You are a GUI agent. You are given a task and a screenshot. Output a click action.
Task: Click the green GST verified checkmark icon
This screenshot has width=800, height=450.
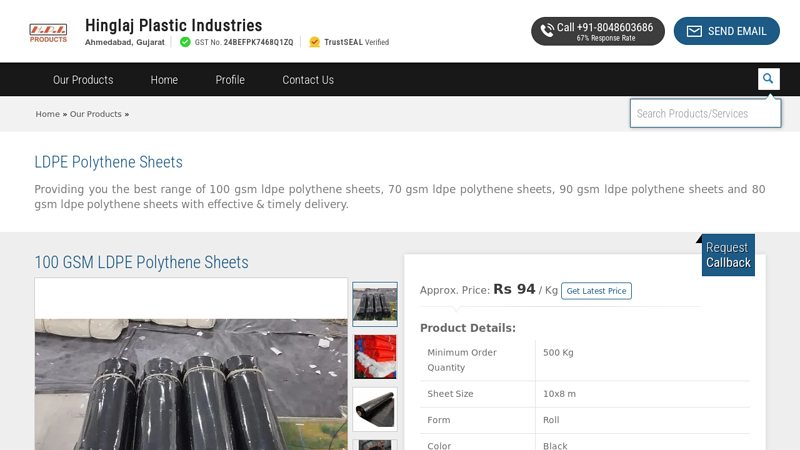[x=185, y=42]
